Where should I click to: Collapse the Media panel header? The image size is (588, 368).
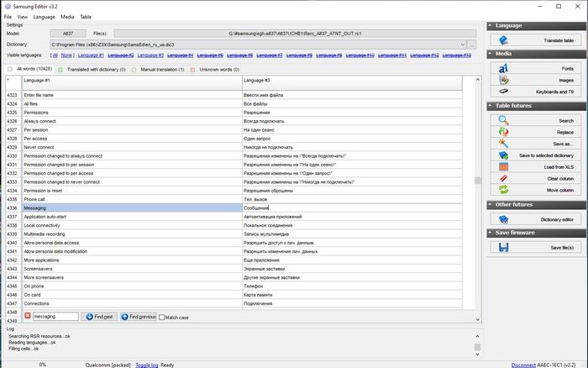pyautogui.click(x=536, y=54)
